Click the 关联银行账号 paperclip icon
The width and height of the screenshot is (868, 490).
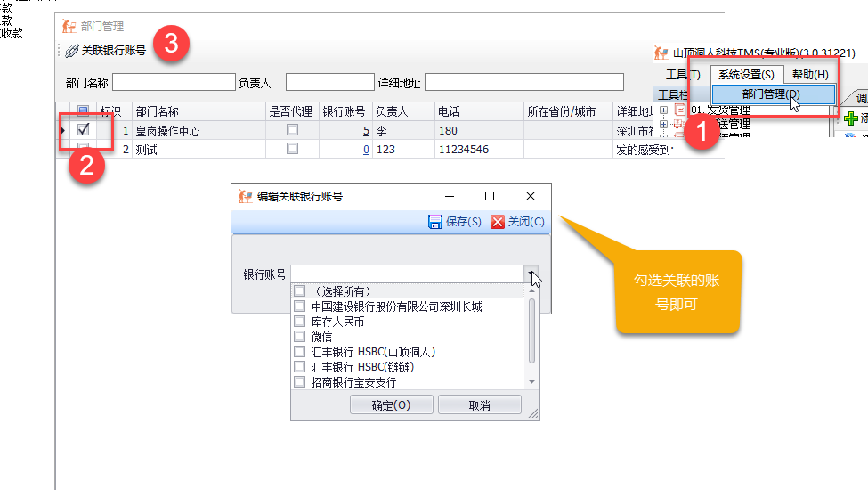[x=72, y=51]
